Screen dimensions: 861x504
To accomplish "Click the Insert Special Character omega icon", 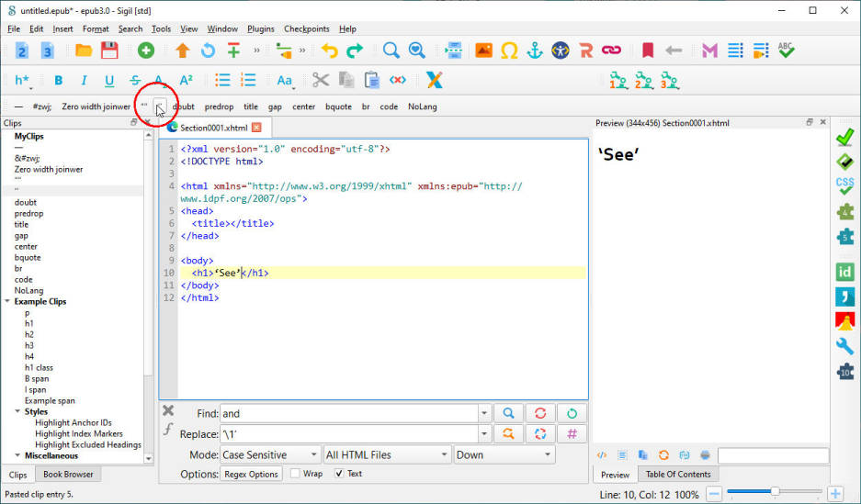I will coord(509,50).
